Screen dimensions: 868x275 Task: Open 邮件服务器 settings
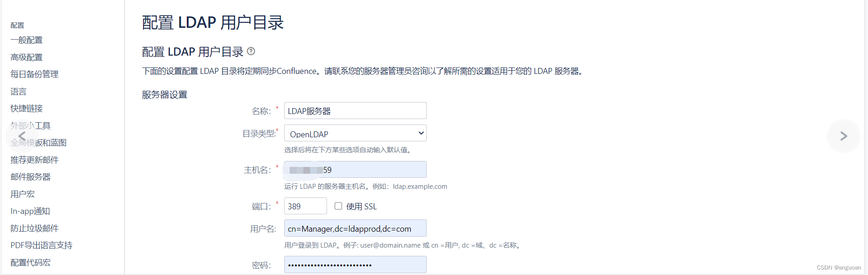(31, 177)
